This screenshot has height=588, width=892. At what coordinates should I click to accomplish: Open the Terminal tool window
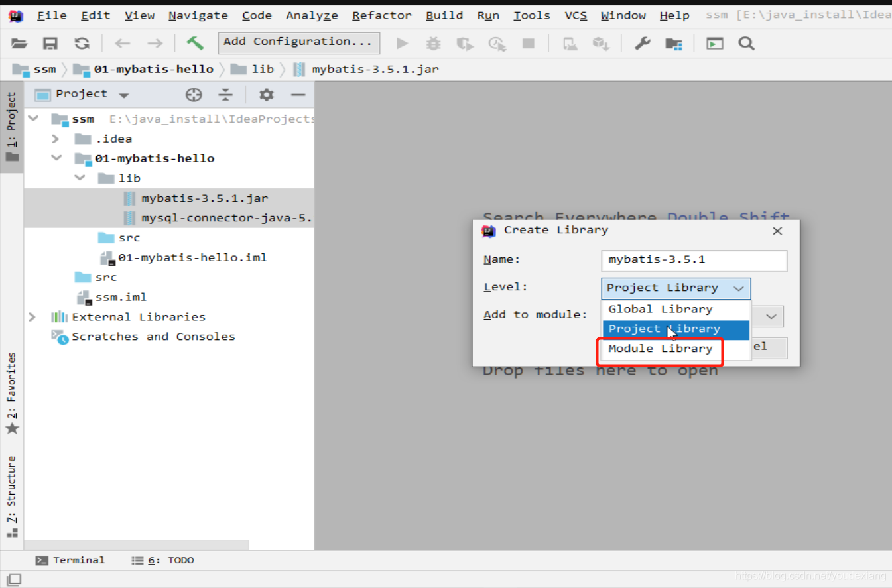[70, 560]
